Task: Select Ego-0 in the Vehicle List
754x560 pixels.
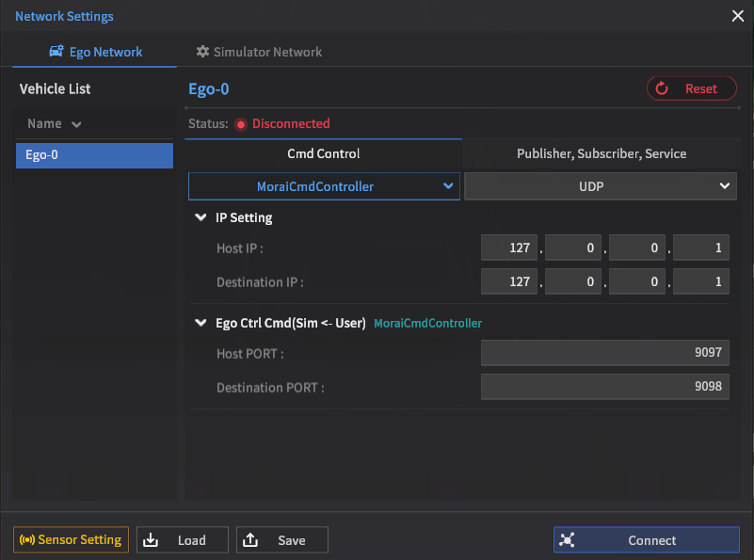Action: click(94, 155)
